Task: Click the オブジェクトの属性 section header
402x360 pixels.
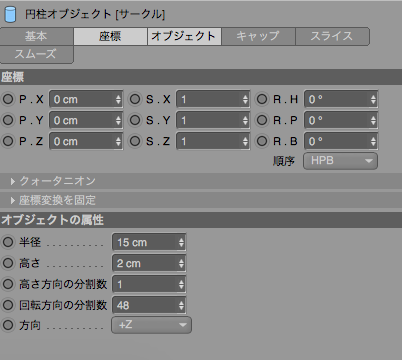Action: [201, 220]
